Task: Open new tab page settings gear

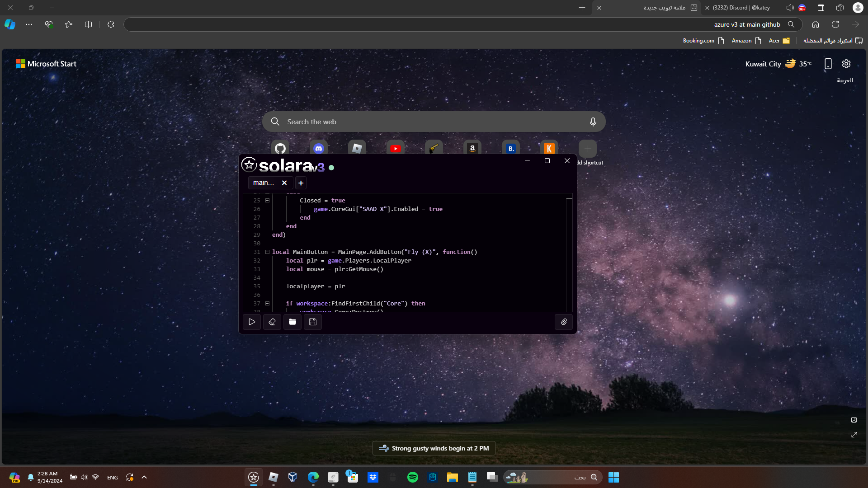Action: [x=846, y=64]
